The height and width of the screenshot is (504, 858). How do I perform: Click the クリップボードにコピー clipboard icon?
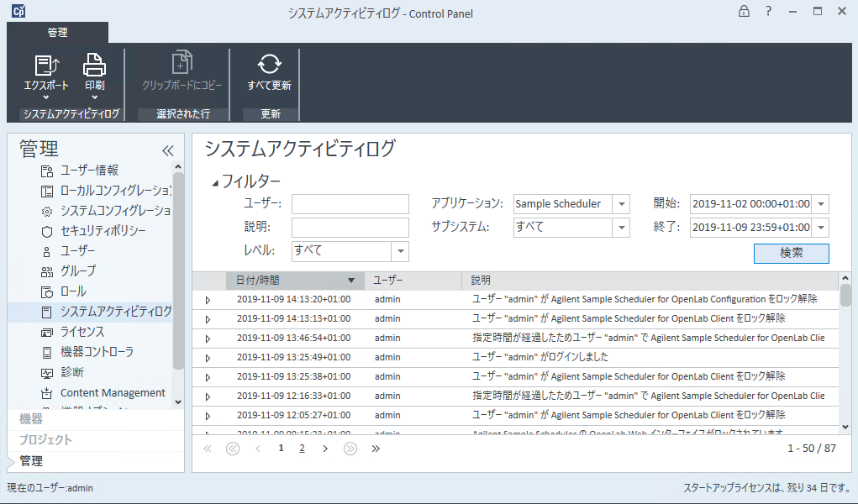coord(182,62)
